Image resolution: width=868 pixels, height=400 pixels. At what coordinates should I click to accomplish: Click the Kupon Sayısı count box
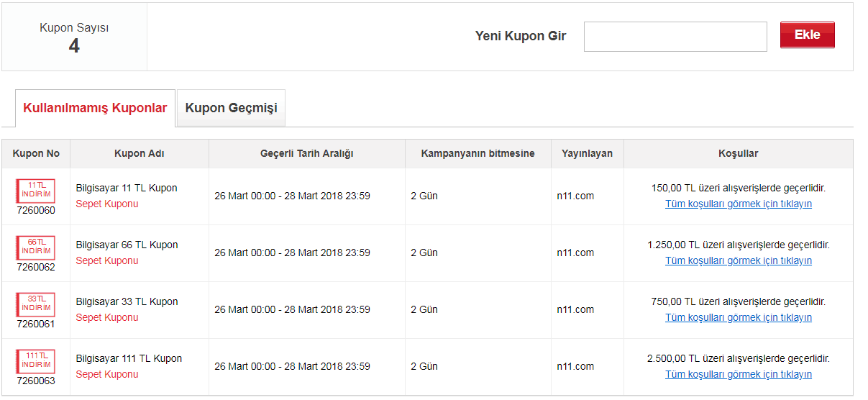[x=74, y=37]
